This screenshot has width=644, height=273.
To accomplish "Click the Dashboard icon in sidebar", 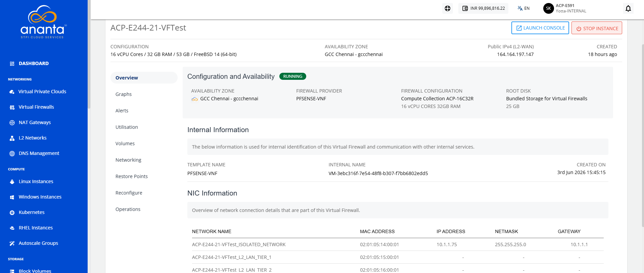I will point(12,63).
